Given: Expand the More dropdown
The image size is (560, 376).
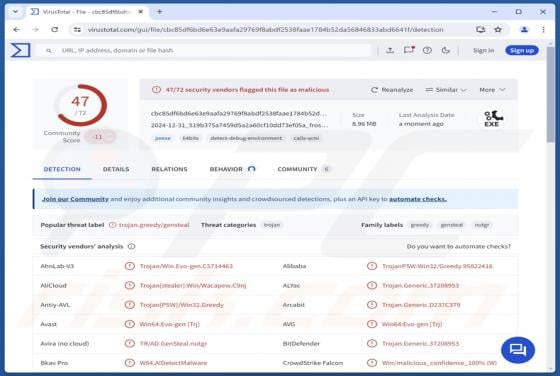Looking at the screenshot, I should coord(492,90).
